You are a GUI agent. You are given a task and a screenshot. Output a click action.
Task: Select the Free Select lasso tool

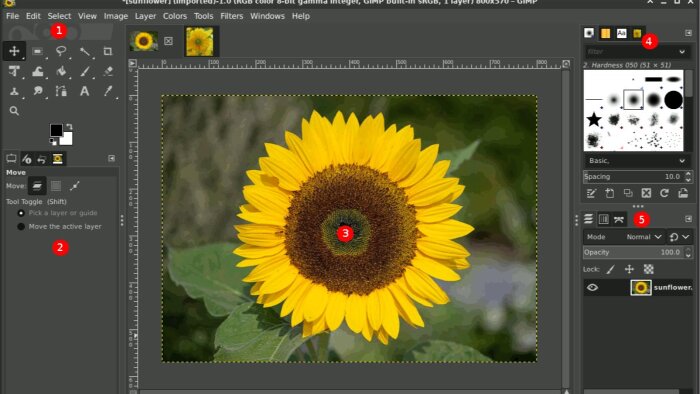(61, 51)
